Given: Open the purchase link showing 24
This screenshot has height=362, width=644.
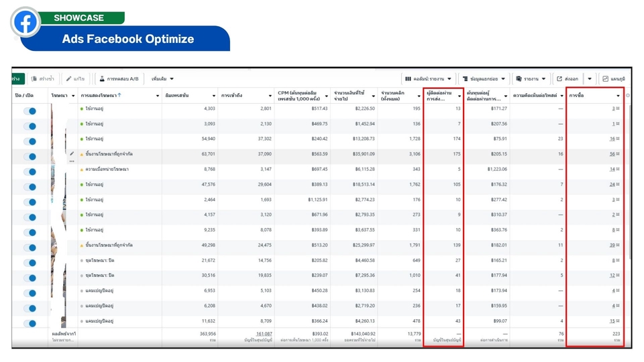Looking at the screenshot, I should [x=612, y=184].
